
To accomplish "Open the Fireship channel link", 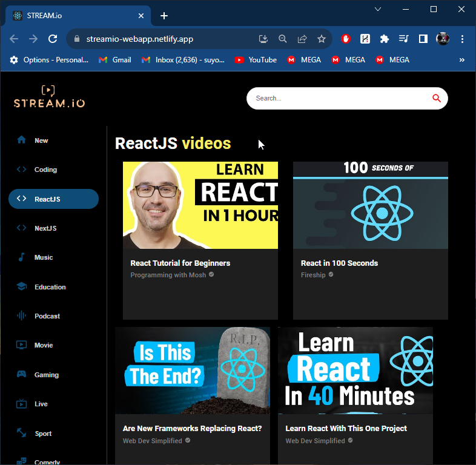I will pyautogui.click(x=313, y=275).
